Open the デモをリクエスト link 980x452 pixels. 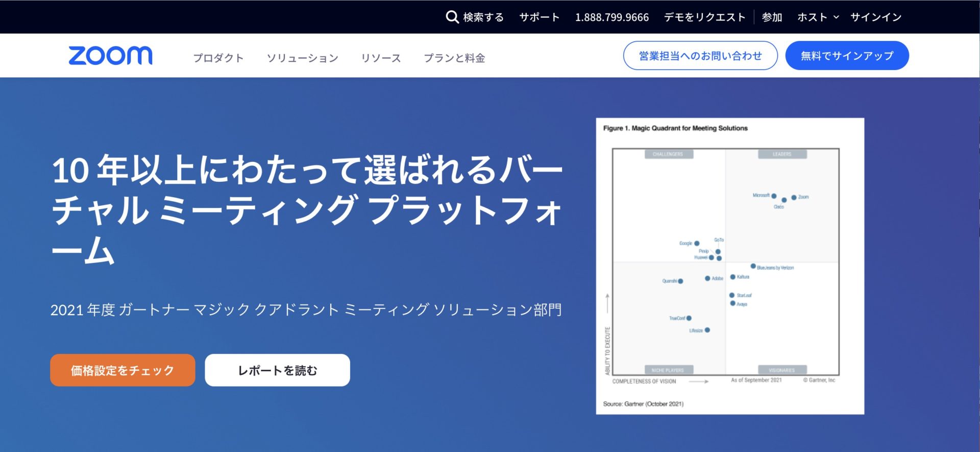pyautogui.click(x=704, y=17)
